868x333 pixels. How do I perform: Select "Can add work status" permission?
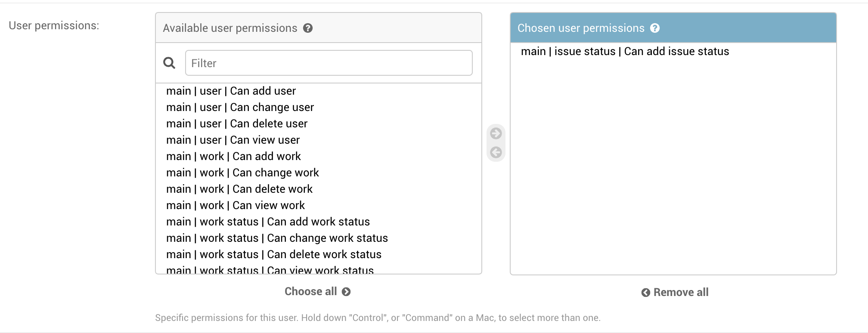tap(268, 222)
